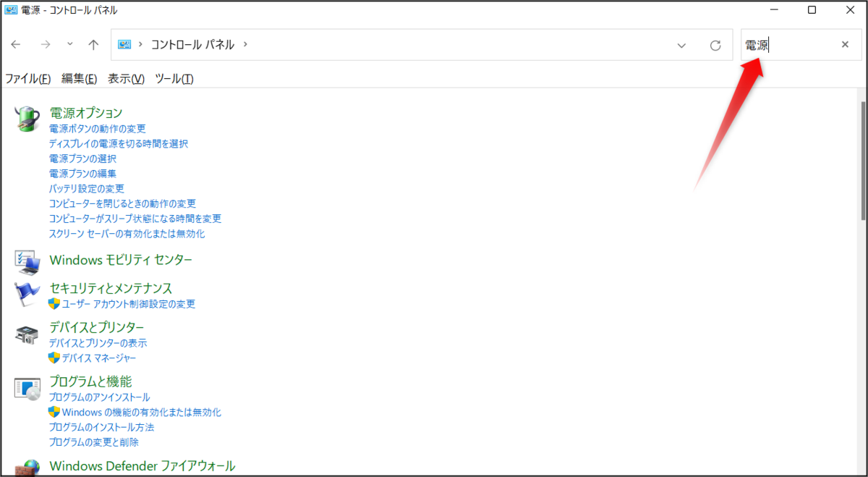
Task: Go forward with the right arrow button
Action: 46,44
